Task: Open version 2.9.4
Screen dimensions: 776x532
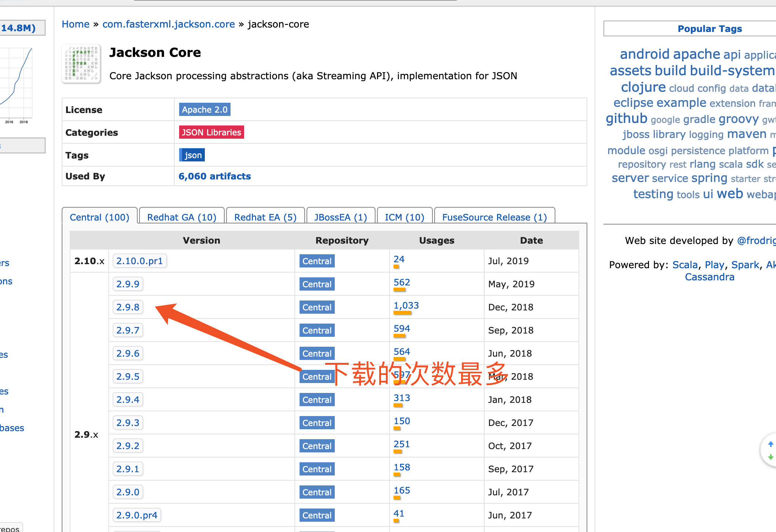Action: [128, 400]
